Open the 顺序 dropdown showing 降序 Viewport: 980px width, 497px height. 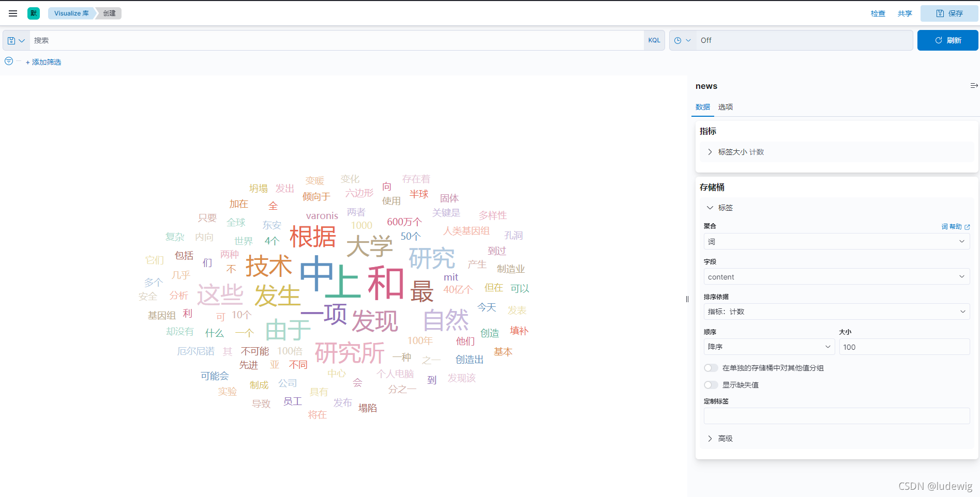tap(769, 347)
